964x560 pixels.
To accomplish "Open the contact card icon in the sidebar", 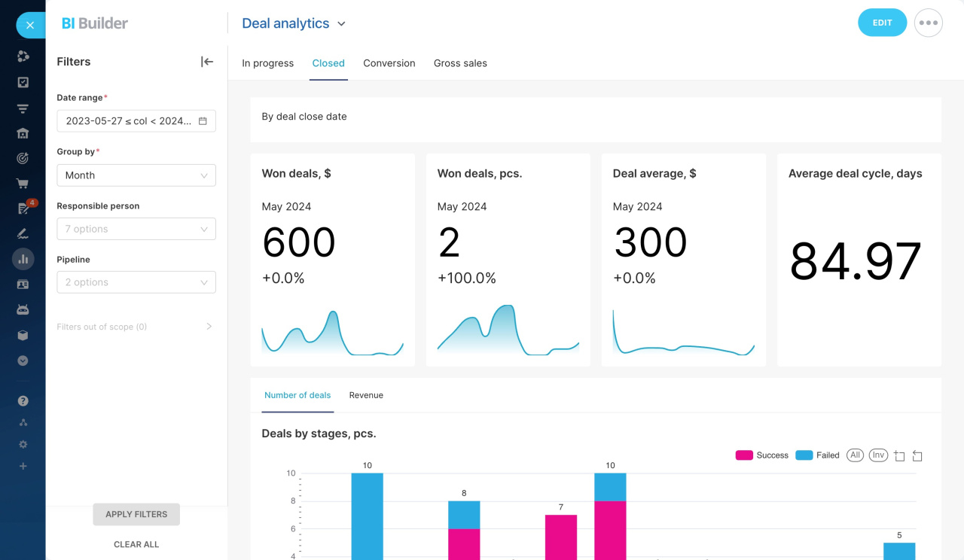I will [23, 285].
